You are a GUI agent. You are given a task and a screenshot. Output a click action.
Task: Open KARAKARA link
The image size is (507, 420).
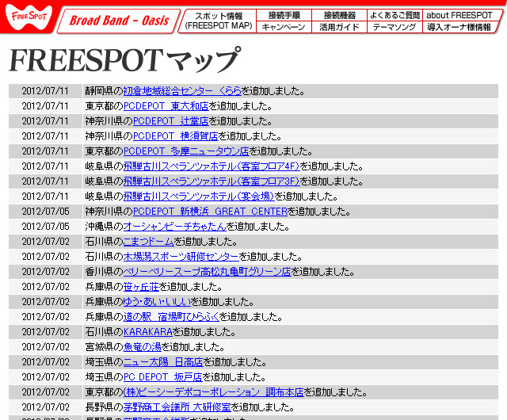click(148, 332)
